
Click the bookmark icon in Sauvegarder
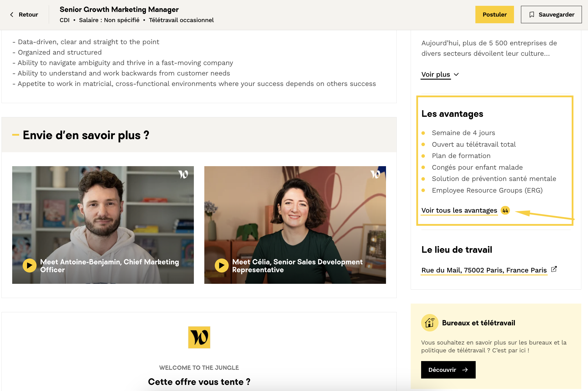click(532, 15)
